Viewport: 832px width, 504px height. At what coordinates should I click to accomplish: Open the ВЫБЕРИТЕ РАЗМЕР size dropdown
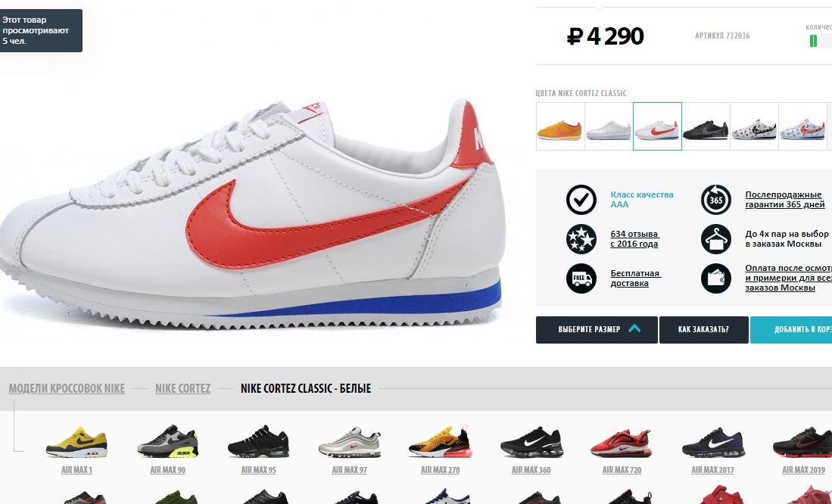point(597,329)
